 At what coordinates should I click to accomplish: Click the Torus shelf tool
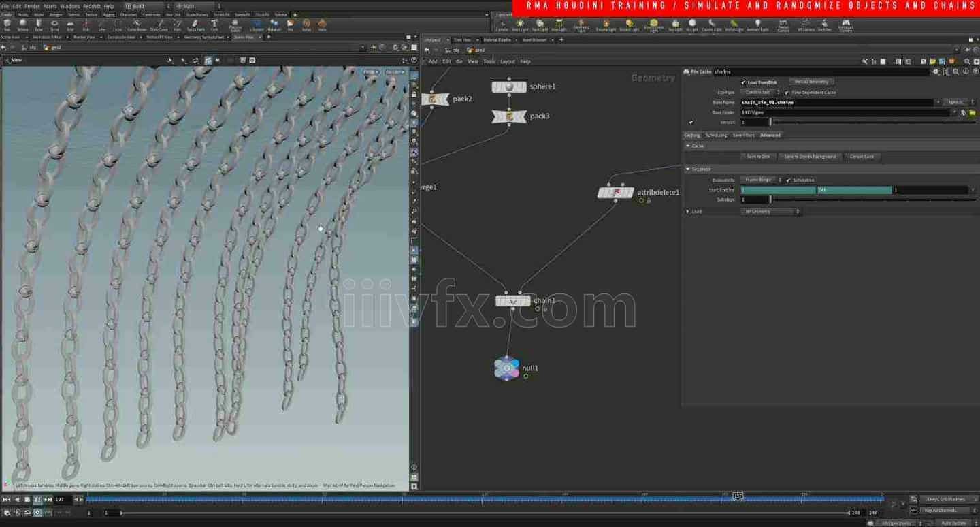pyautogui.click(x=53, y=27)
